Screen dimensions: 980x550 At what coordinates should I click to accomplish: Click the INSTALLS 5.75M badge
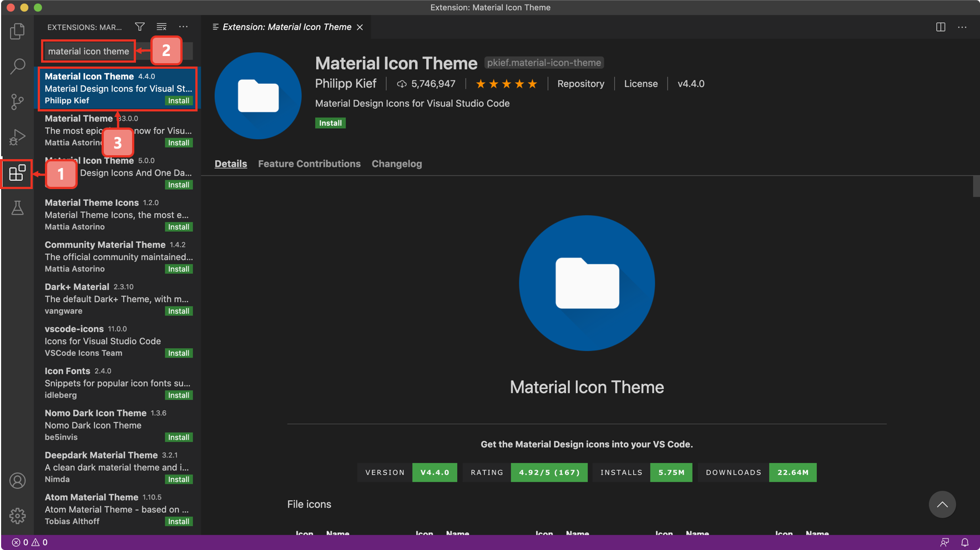(x=643, y=472)
